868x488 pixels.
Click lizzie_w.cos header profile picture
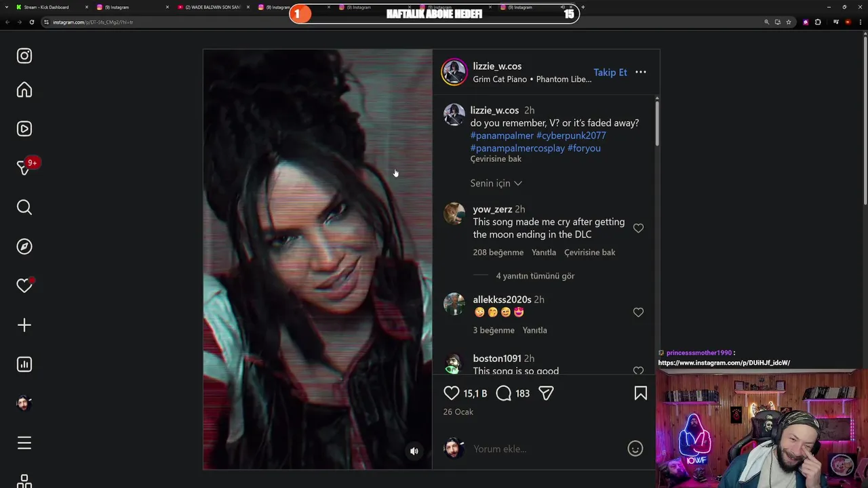point(454,73)
